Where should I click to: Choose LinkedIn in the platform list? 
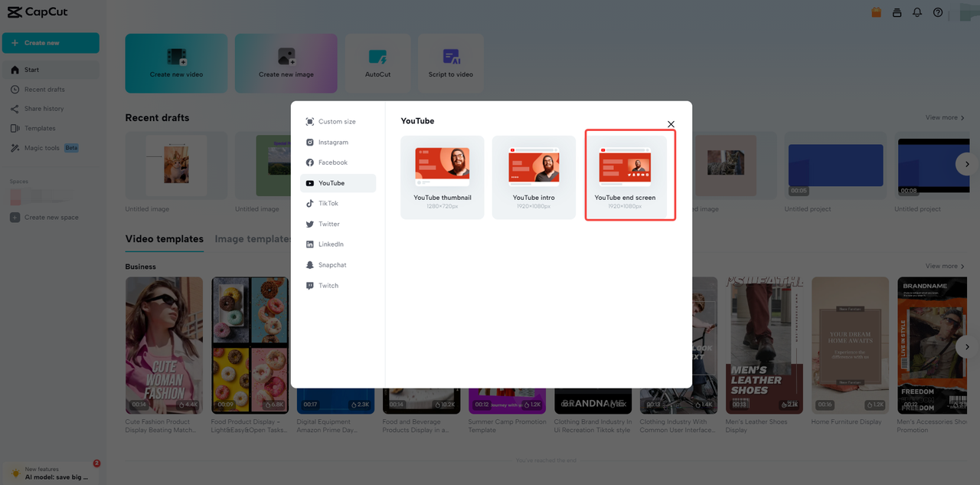point(338,244)
